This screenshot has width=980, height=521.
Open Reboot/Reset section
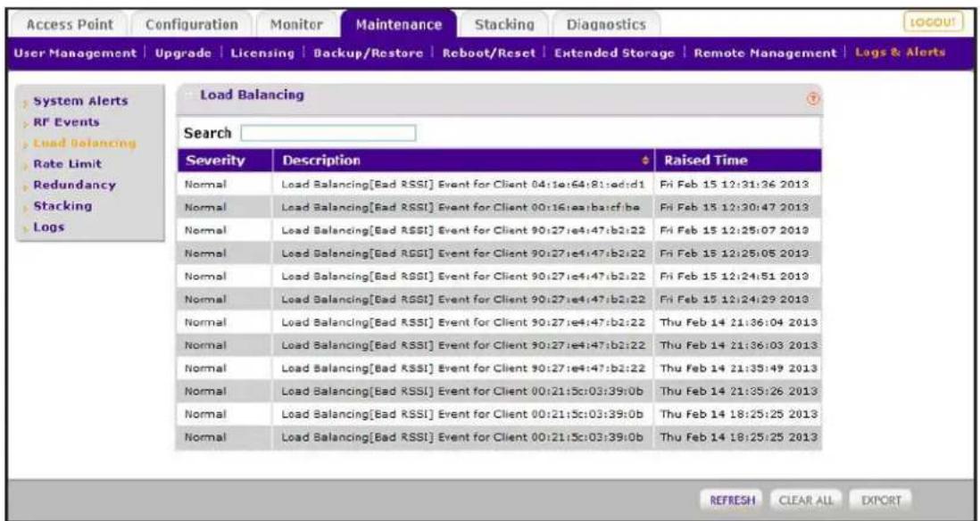coord(489,54)
